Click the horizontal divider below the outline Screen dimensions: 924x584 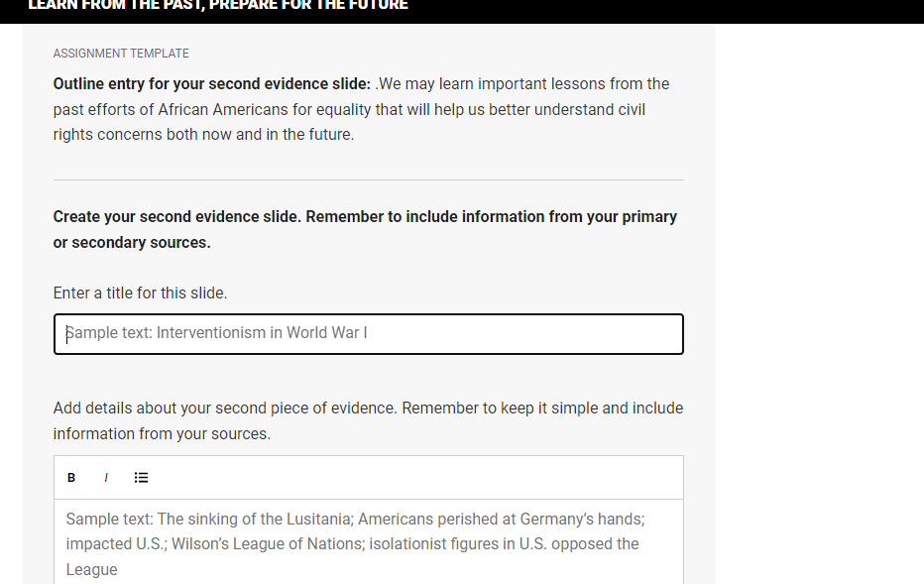[x=368, y=179]
